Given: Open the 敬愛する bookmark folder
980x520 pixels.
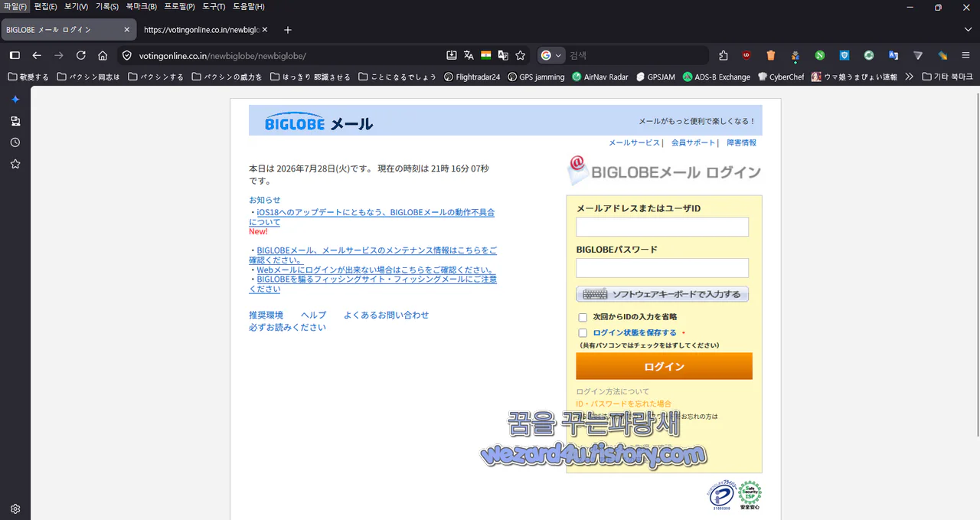Looking at the screenshot, I should (28, 77).
